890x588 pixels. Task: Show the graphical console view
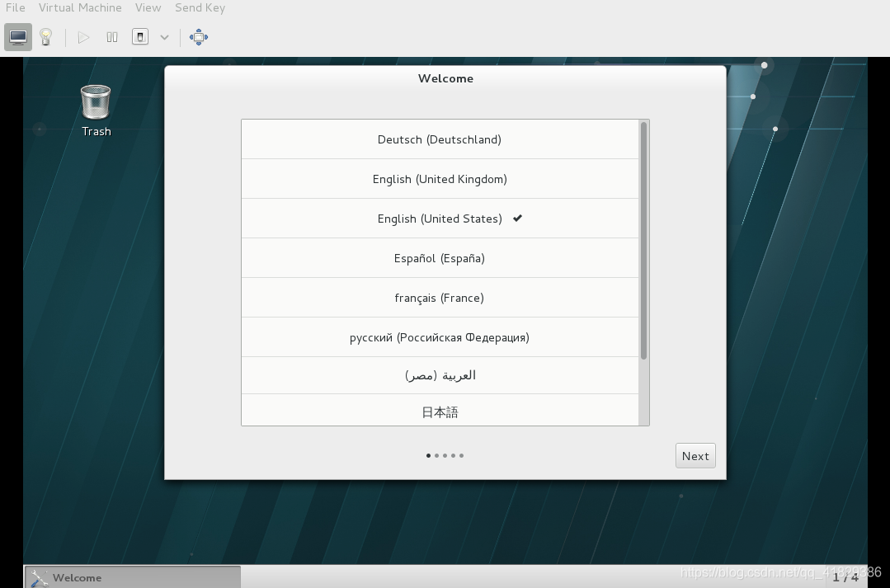tap(18, 37)
